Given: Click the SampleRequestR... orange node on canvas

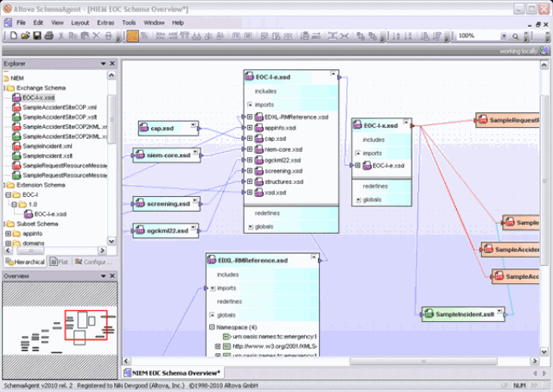Looking at the screenshot, I should pyautogui.click(x=507, y=120).
